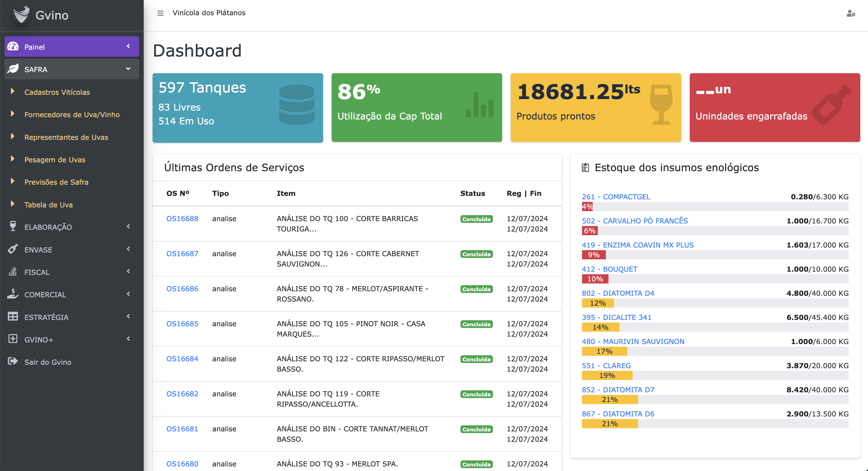Open the 480 - MAURIVIN SAUVIGNON link
The image size is (868, 471).
click(633, 342)
